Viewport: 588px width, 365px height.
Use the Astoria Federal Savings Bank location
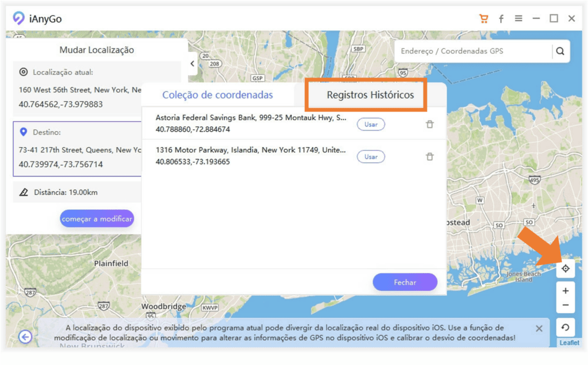[x=371, y=124]
